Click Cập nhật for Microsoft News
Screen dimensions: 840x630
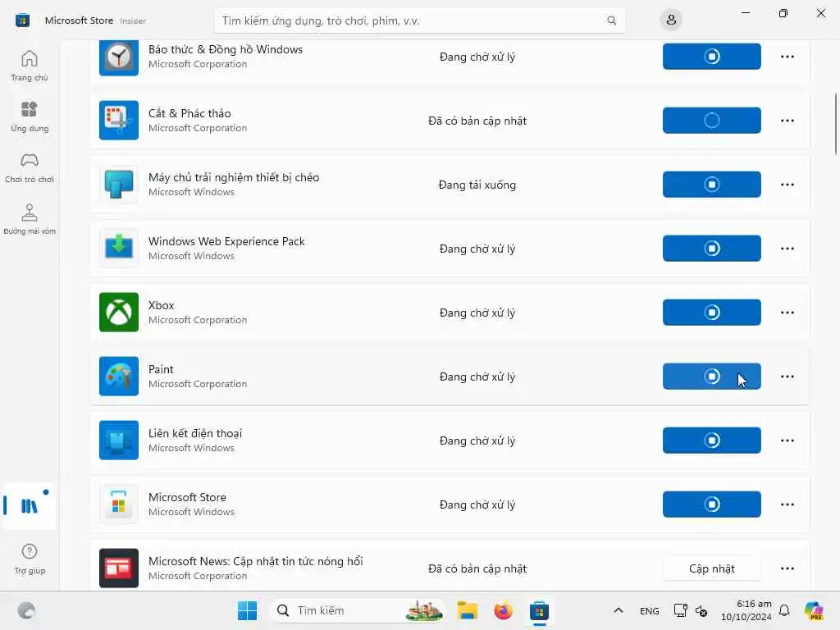[711, 568]
